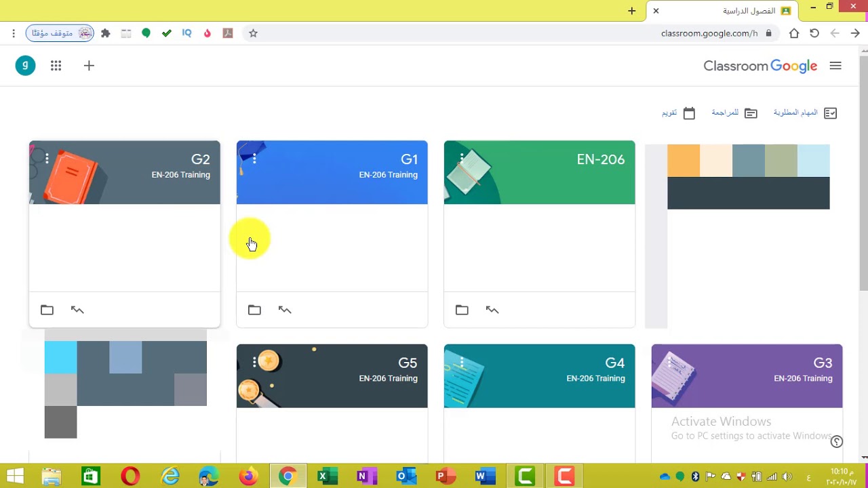Viewport: 868px width, 488px height.
Task: Open the Chrome three-dot menu
Action: click(14, 33)
